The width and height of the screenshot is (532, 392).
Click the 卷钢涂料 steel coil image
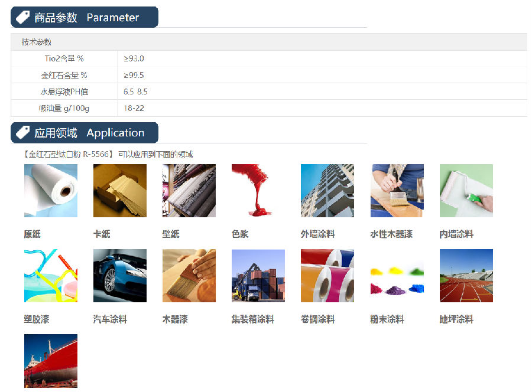coord(327,276)
